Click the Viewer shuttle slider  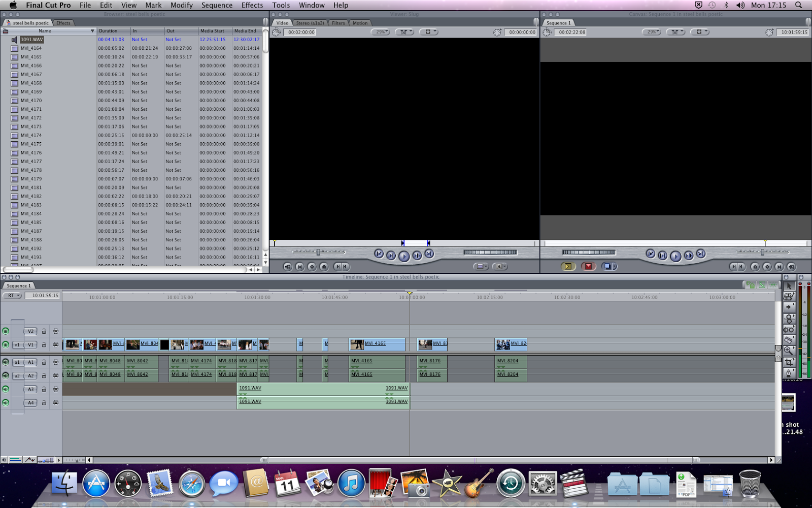tap(318, 251)
